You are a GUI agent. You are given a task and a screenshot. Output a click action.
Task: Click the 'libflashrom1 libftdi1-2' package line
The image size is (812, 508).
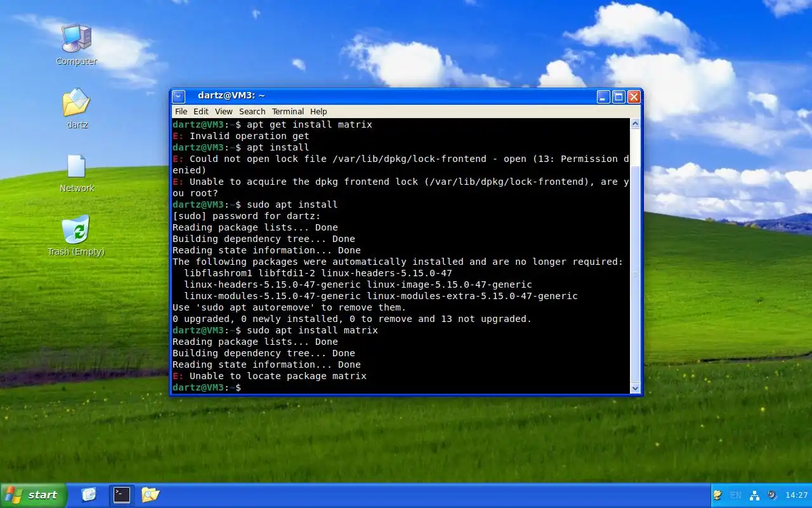[x=318, y=273]
